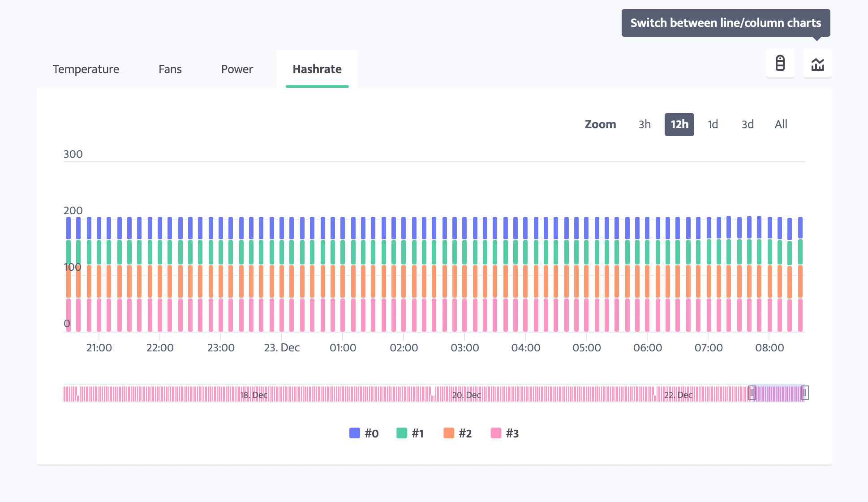Toggle series #0 in legend
This screenshot has width=868, height=502.
pyautogui.click(x=371, y=433)
